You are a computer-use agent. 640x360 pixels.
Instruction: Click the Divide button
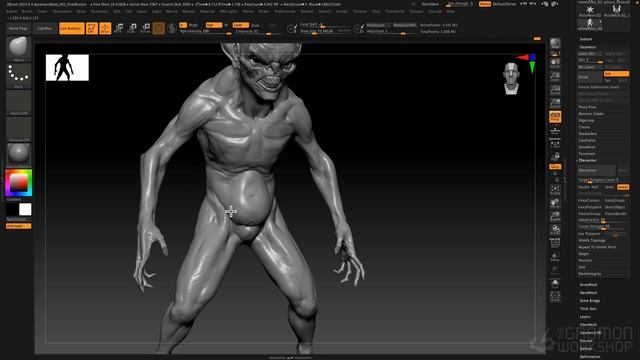point(590,77)
